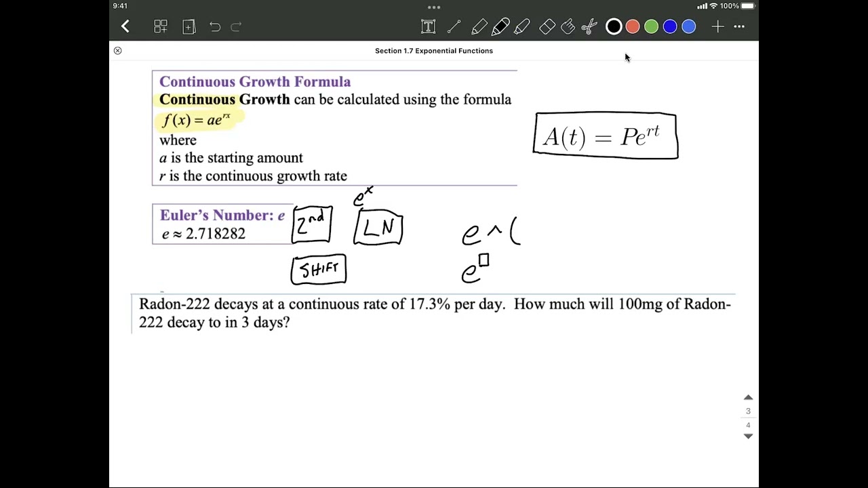Open the three-dot more options menu
This screenshot has width=868, height=488.
pyautogui.click(x=739, y=26)
